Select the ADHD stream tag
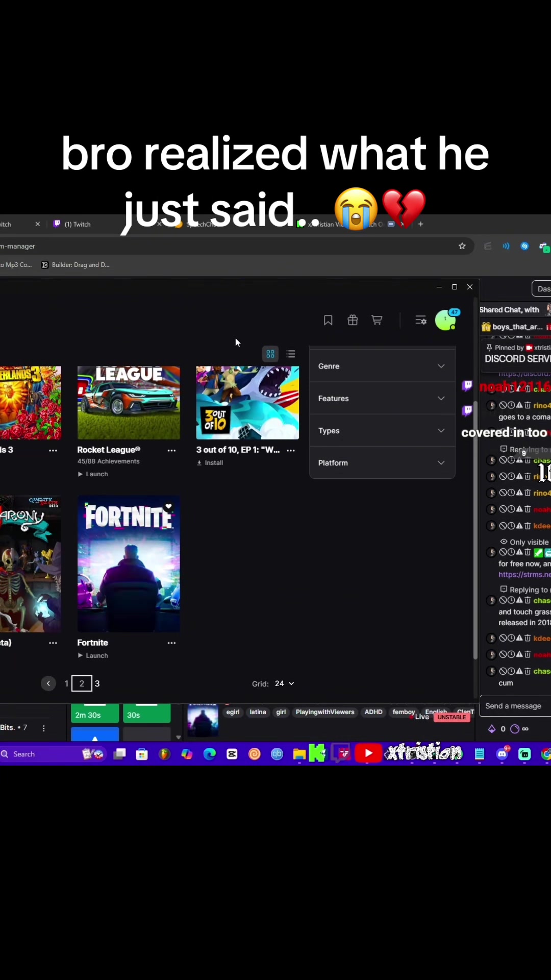551x980 pixels. pyautogui.click(x=373, y=712)
